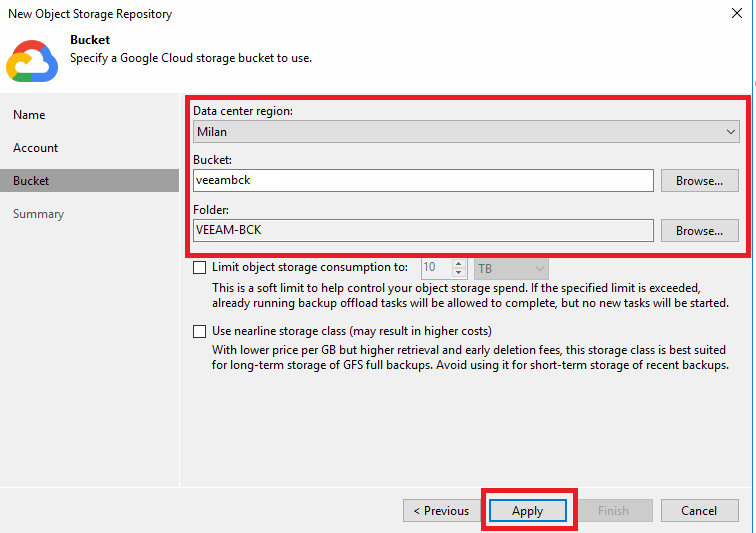
Task: Close the New Object Storage Repository dialog
Action: coord(737,13)
